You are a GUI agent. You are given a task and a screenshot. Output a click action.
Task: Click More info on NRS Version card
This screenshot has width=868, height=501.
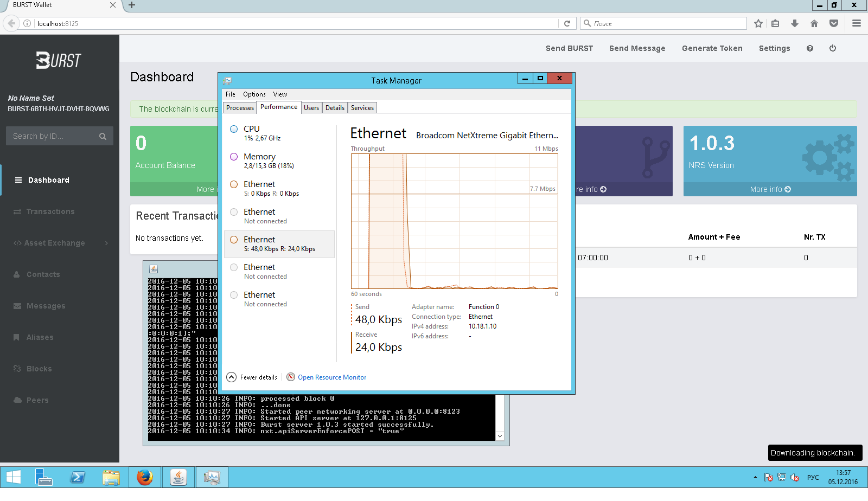point(770,189)
